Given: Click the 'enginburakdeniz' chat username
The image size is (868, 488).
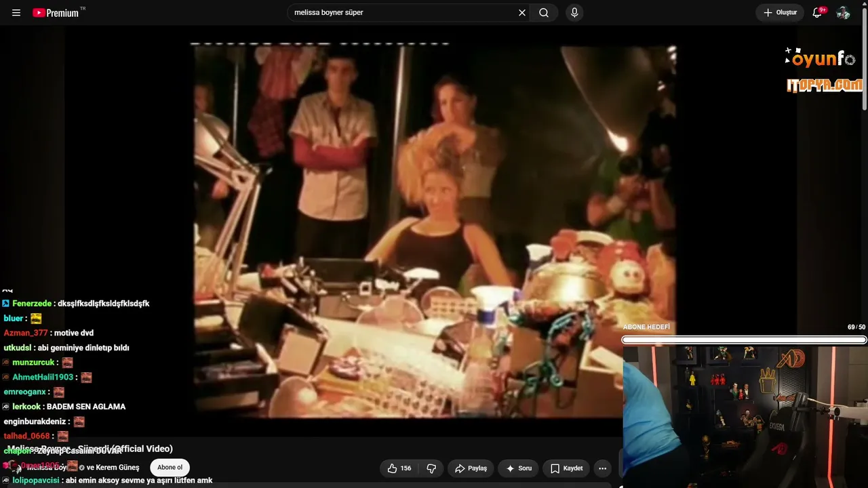Looking at the screenshot, I should pos(35,422).
